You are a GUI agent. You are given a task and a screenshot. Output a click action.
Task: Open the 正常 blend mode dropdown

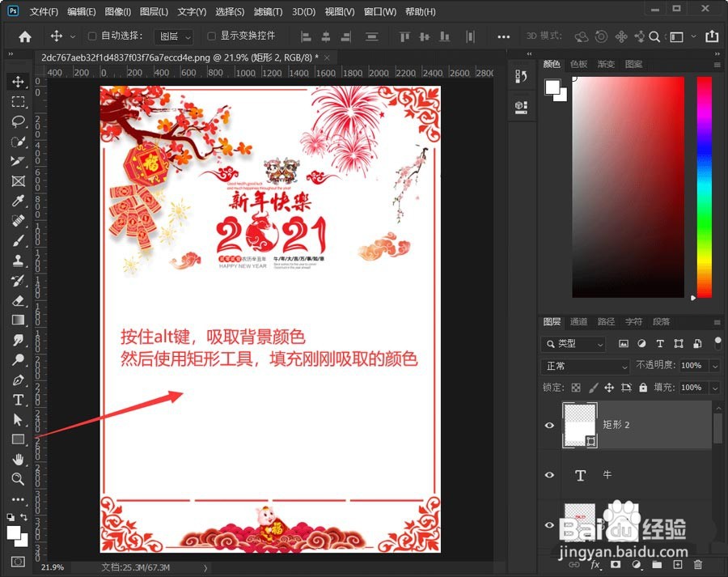click(x=585, y=366)
